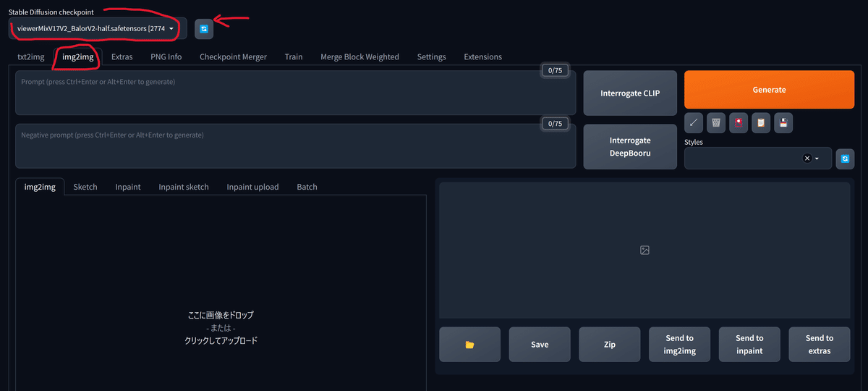Click Send to img2img button
Screen dimensions: 868x391
pyautogui.click(x=679, y=345)
